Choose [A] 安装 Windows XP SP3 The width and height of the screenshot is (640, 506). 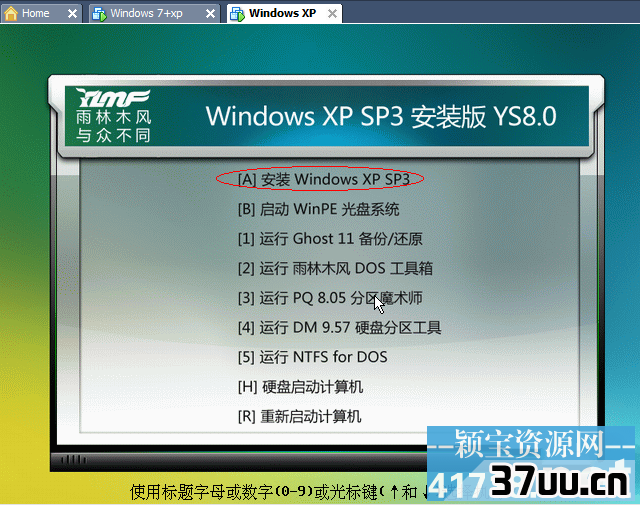(x=324, y=179)
